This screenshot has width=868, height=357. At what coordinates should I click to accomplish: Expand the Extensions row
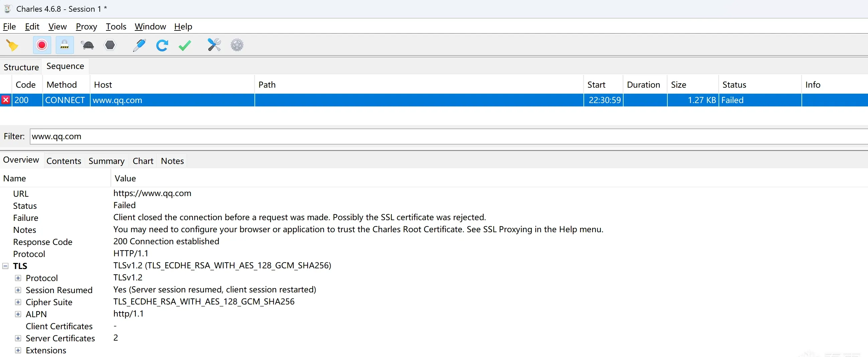pyautogui.click(x=18, y=350)
